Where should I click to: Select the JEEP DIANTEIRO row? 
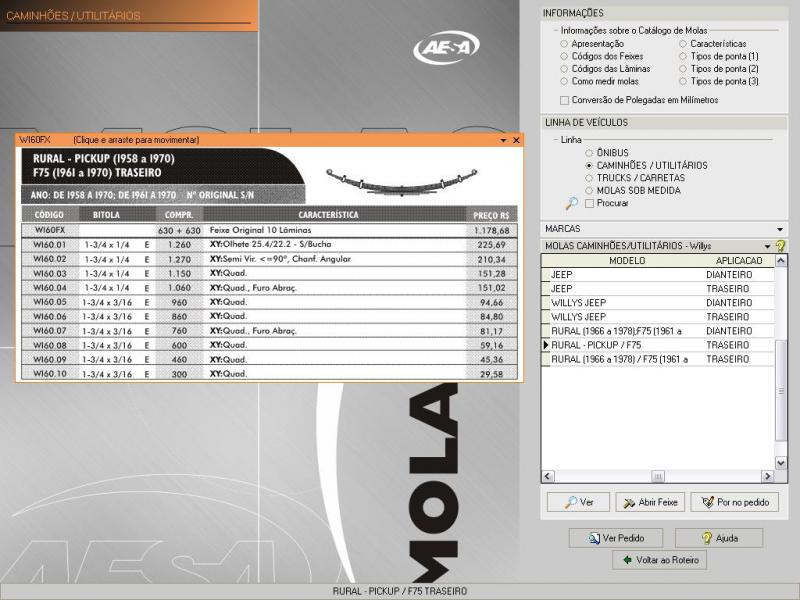[658, 274]
